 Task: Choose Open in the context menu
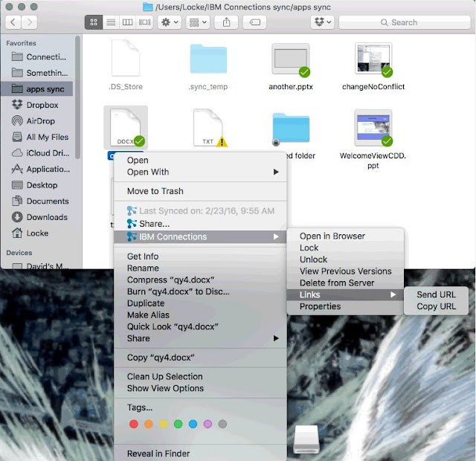[x=200, y=161]
